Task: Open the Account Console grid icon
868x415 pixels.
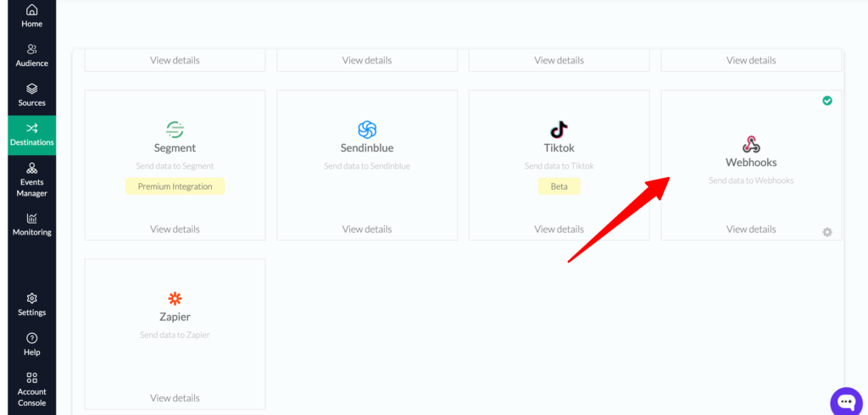Action: pos(31,378)
